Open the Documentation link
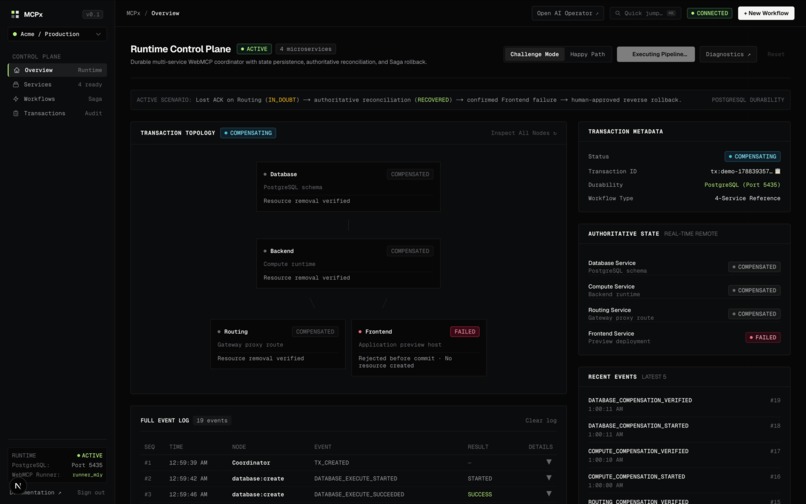The height and width of the screenshot is (504, 806). click(35, 493)
